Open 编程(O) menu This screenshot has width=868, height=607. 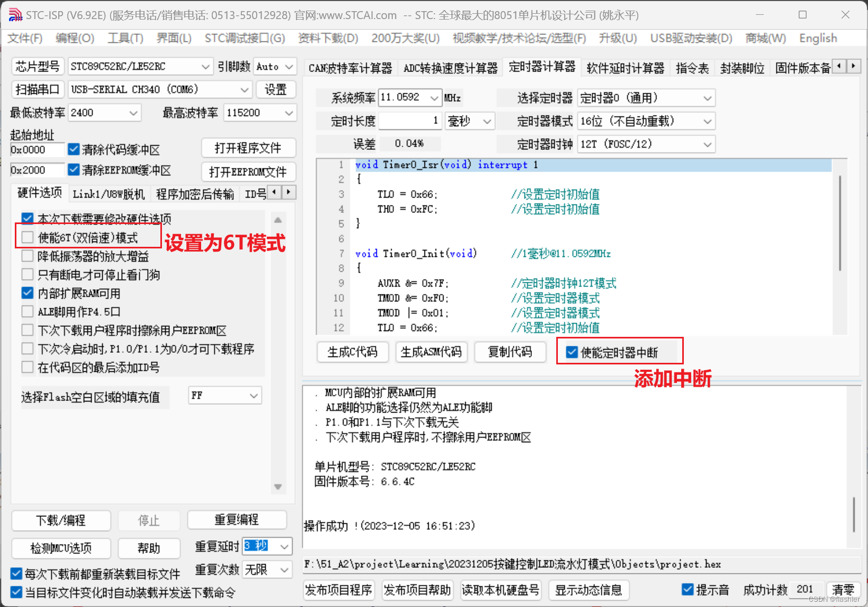pos(75,38)
